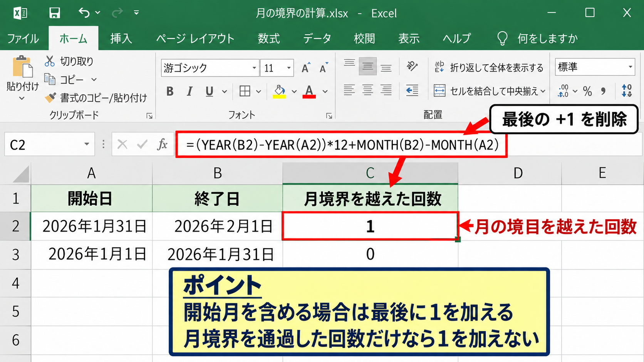Open the Copy (コピー) dropdown arrow
This screenshot has width=644, height=362.
coord(94,80)
